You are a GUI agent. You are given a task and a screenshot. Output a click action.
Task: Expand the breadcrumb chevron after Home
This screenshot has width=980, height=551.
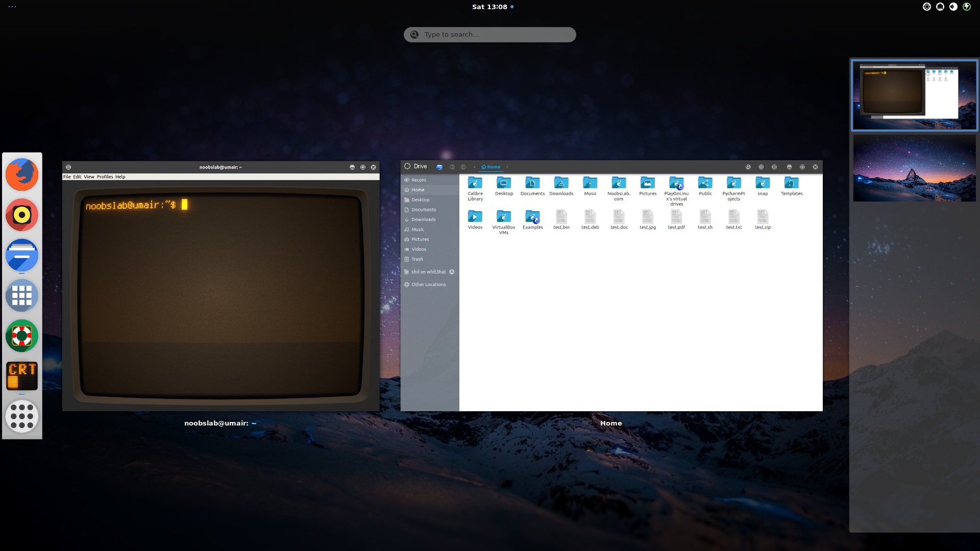[507, 167]
